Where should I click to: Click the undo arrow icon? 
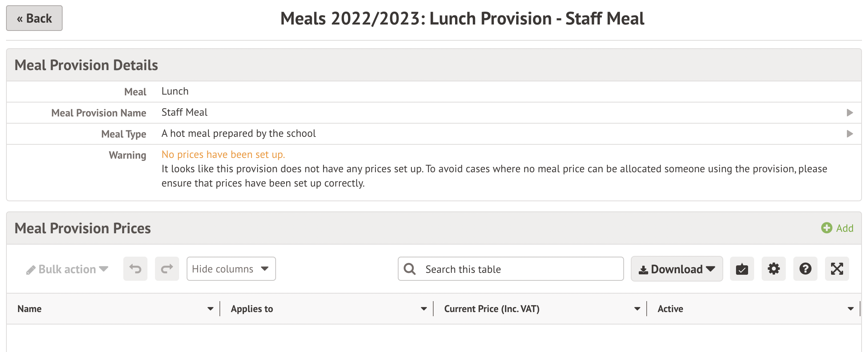[x=135, y=269]
